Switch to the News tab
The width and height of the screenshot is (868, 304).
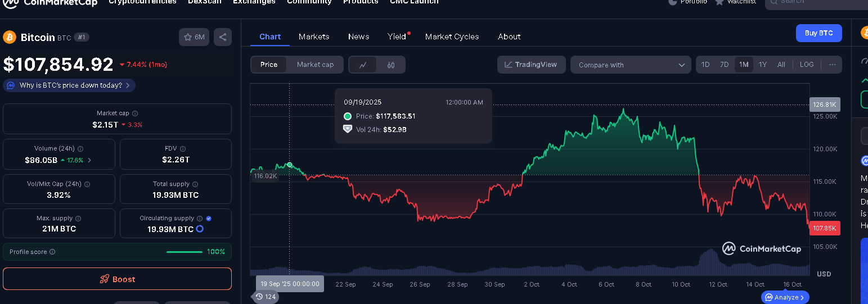pyautogui.click(x=358, y=37)
